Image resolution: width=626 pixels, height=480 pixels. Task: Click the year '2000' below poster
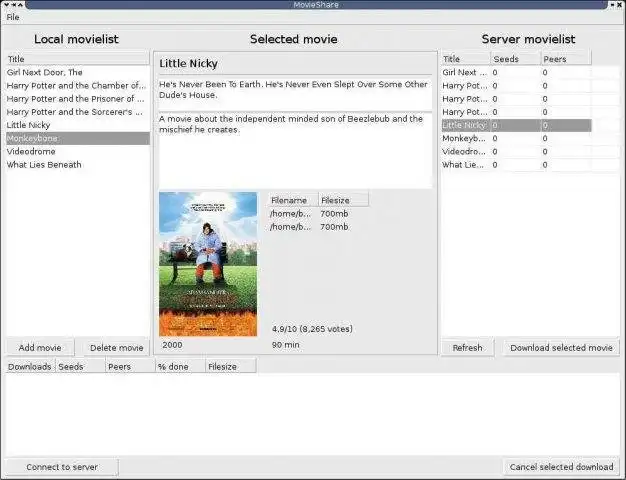172,345
